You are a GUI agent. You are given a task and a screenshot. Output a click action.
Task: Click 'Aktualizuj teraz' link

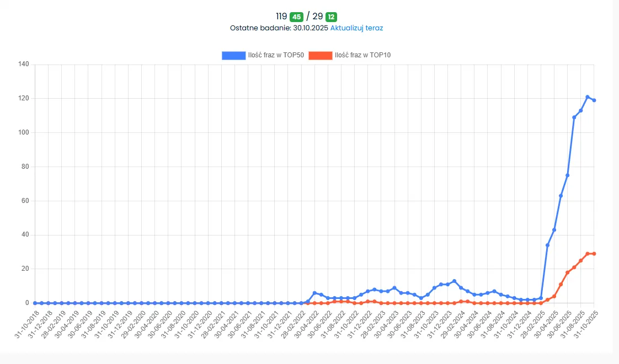click(x=356, y=28)
